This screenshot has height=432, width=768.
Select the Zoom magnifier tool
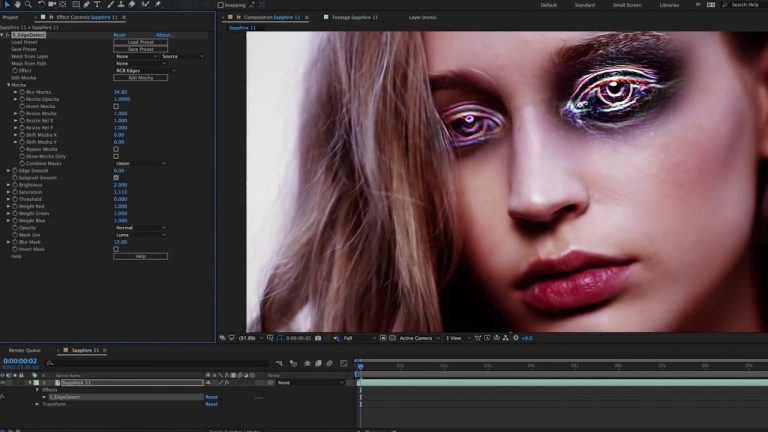click(28, 5)
